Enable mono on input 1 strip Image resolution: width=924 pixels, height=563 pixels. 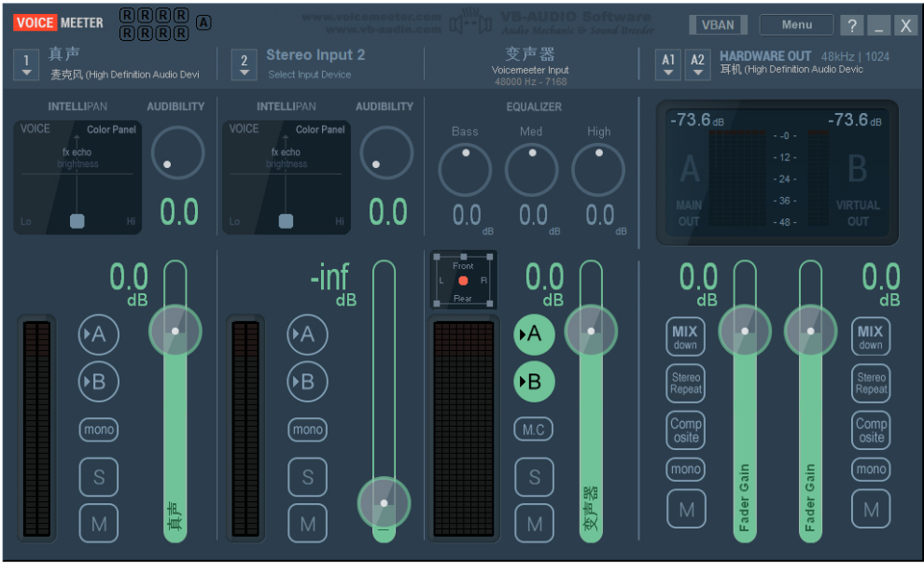(x=98, y=429)
